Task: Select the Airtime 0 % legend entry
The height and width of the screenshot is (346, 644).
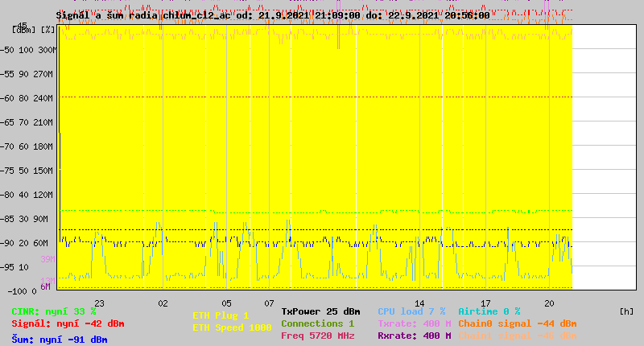Action: [x=489, y=311]
